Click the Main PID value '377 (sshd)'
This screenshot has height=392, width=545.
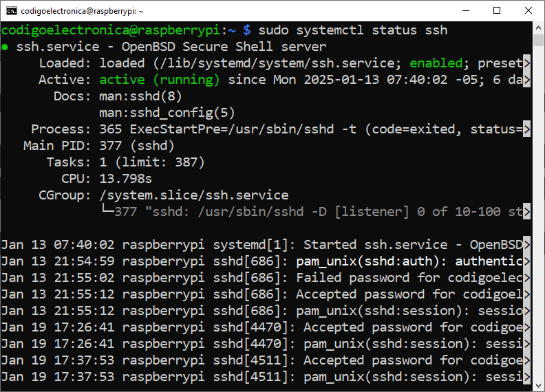[x=137, y=146]
